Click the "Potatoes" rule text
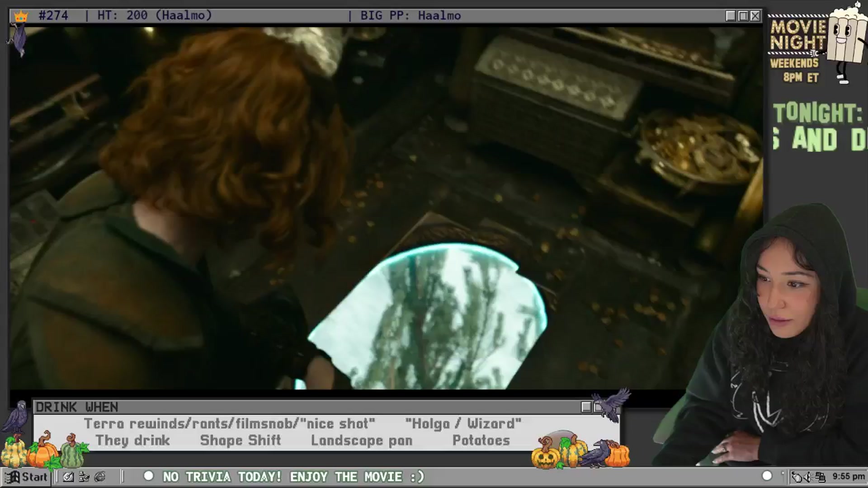This screenshot has height=488, width=868. click(481, 440)
